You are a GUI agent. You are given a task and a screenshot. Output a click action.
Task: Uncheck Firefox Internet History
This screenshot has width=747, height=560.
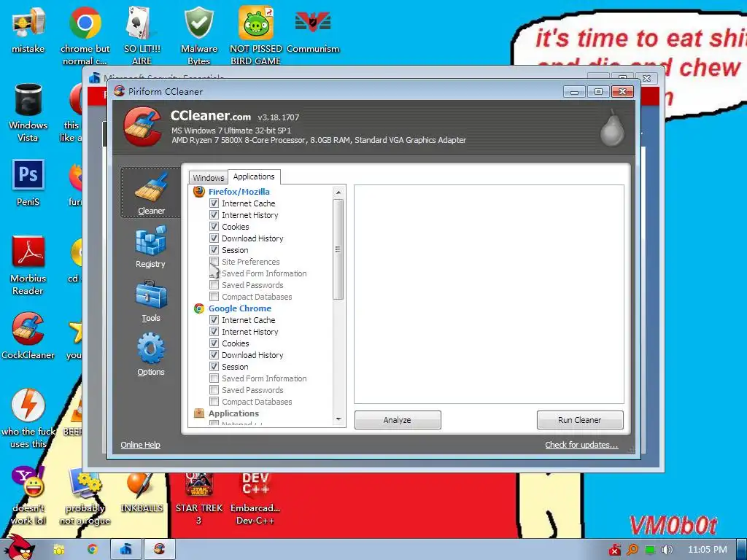[x=214, y=215]
